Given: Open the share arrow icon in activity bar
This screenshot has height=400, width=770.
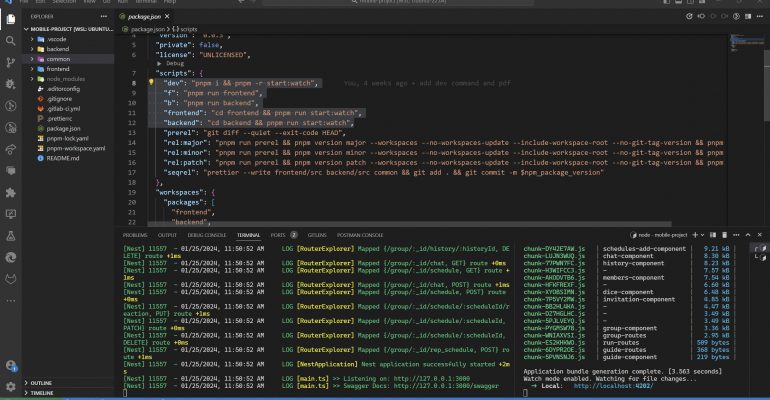Looking at the screenshot, I should [x=11, y=149].
